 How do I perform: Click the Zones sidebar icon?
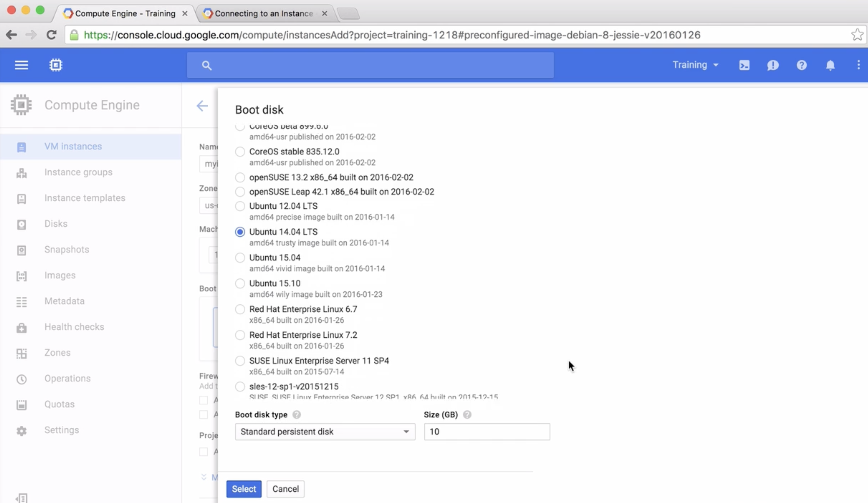[x=21, y=354]
